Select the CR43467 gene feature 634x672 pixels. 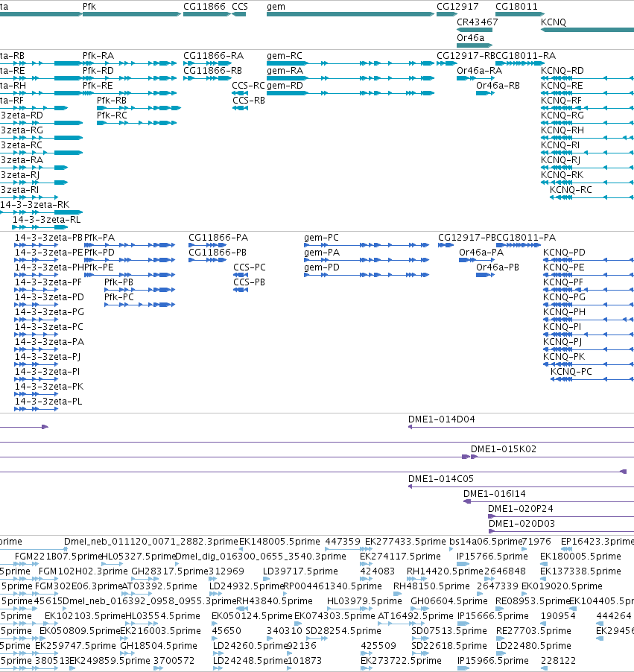[475, 30]
